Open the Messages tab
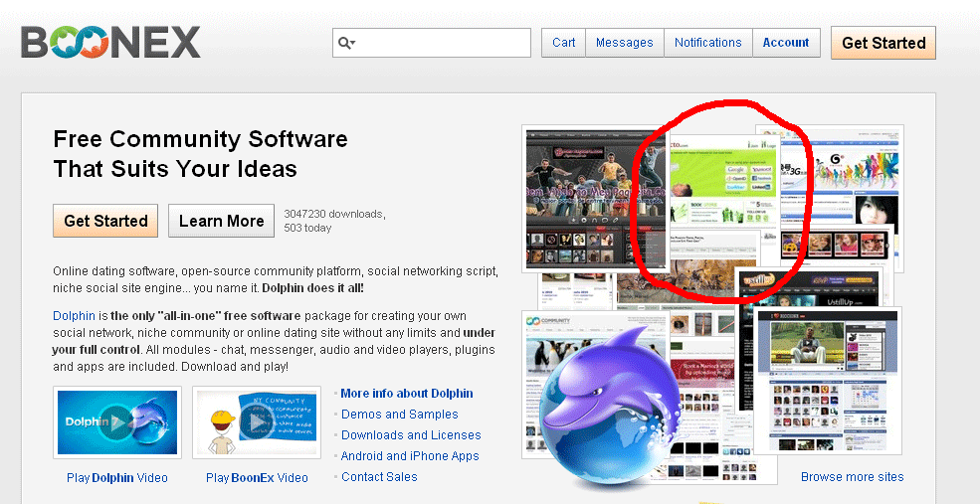Viewport: 980px width, 504px height. coord(624,43)
